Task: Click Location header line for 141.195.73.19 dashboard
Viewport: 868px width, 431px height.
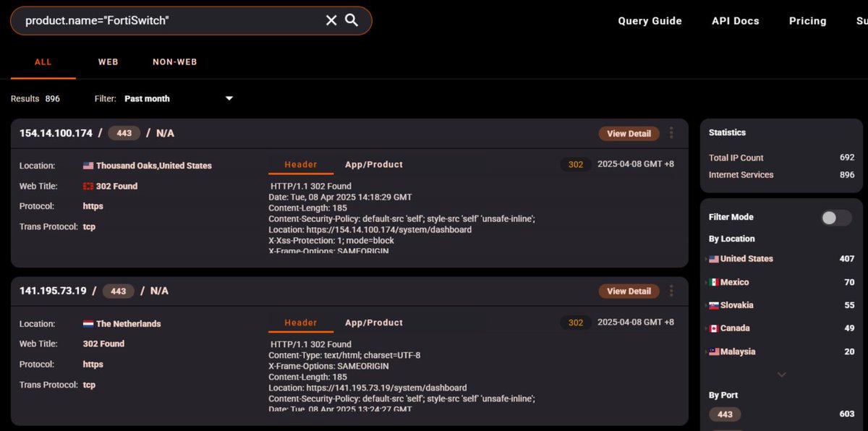Action: (367, 388)
